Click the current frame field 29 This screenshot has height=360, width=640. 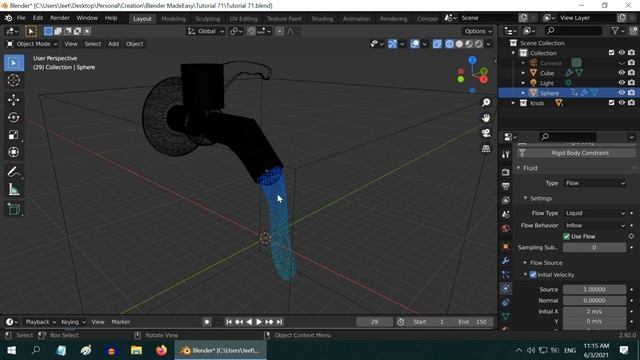374,322
